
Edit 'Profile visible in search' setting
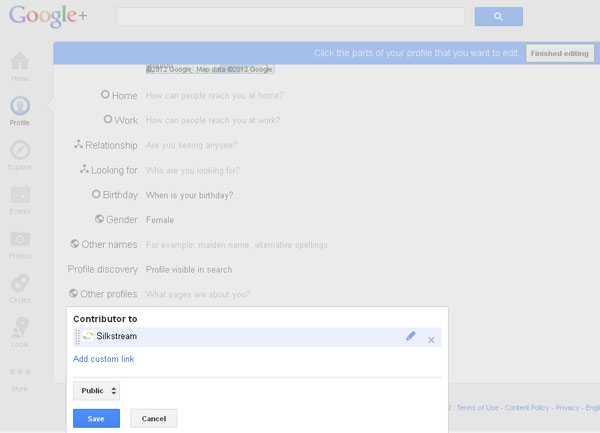point(189,270)
